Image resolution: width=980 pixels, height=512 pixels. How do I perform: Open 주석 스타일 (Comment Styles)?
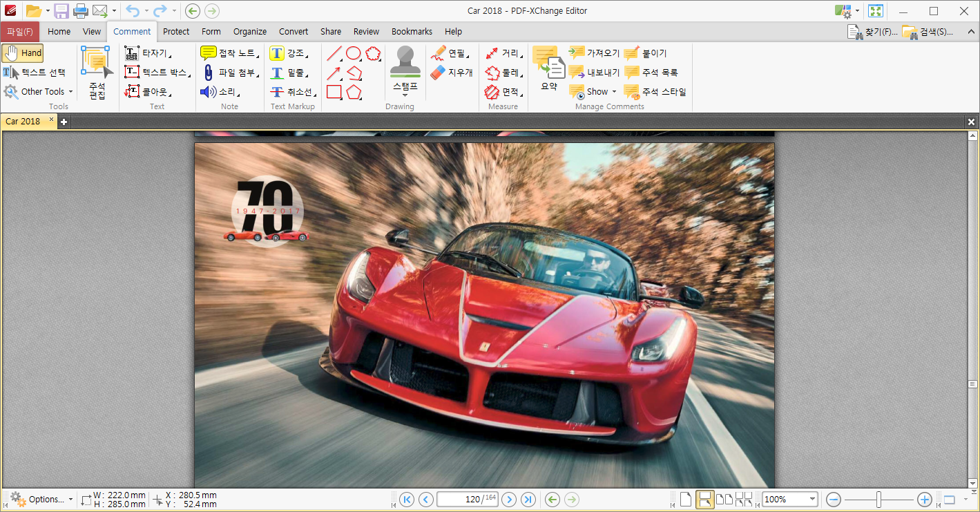point(655,91)
